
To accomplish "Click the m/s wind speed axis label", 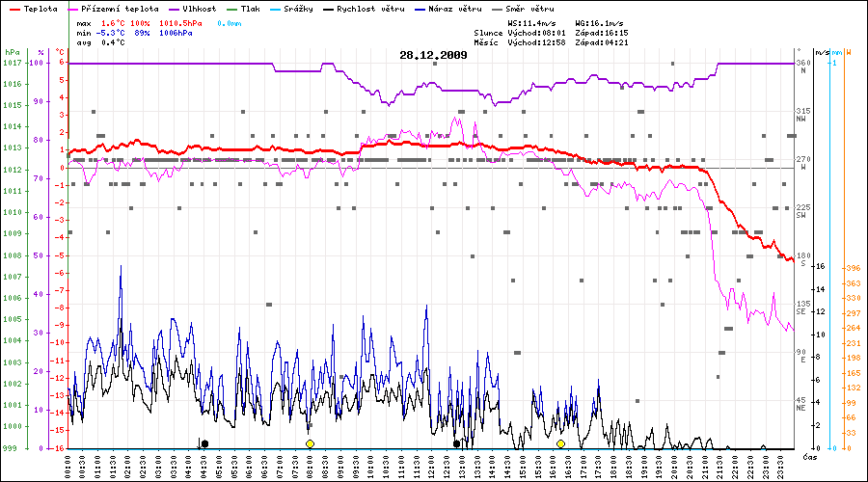I will [x=822, y=52].
